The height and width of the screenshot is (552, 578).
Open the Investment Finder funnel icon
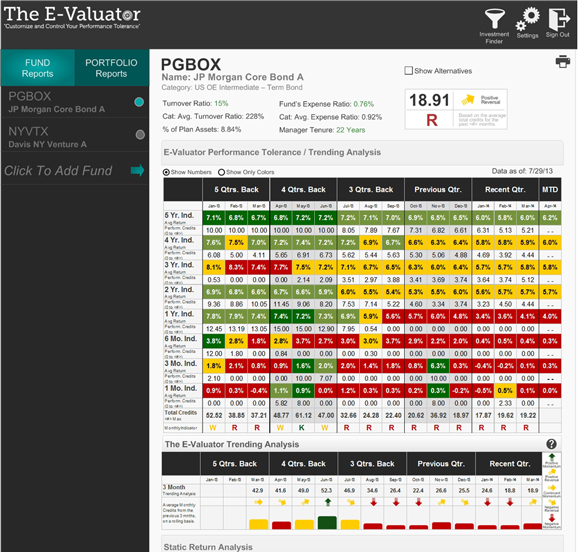[x=494, y=19]
